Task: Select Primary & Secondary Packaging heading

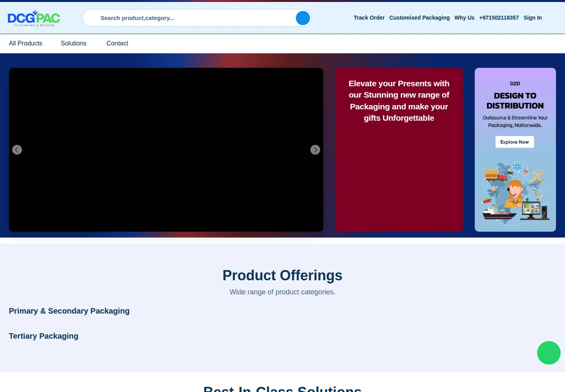Action: coord(69,311)
